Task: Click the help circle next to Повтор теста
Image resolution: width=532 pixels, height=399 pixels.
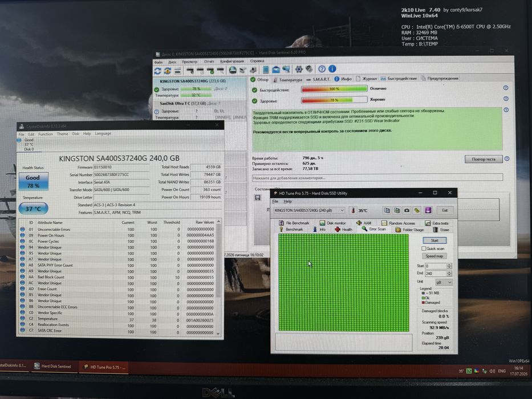Action: [507, 159]
